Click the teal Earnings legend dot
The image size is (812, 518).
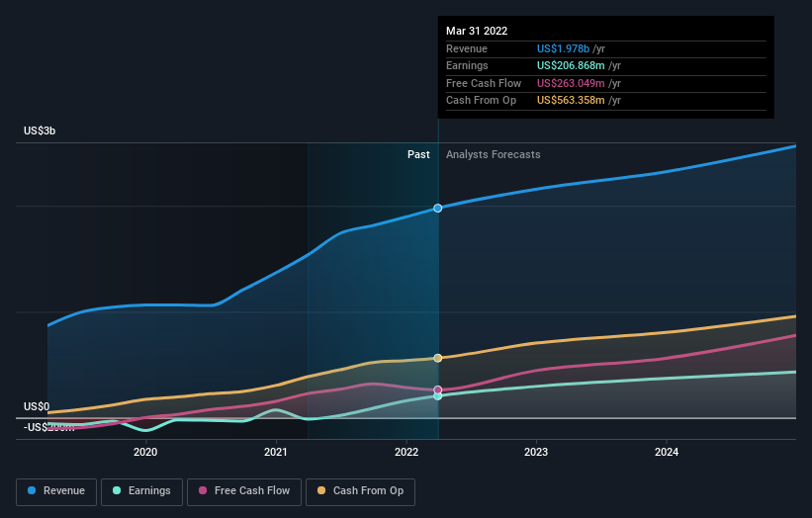point(117,490)
